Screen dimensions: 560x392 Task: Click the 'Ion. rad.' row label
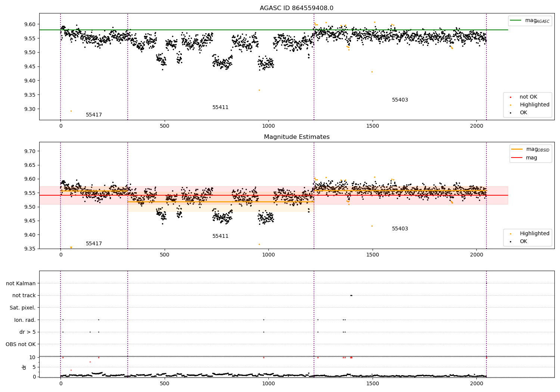[25, 320]
